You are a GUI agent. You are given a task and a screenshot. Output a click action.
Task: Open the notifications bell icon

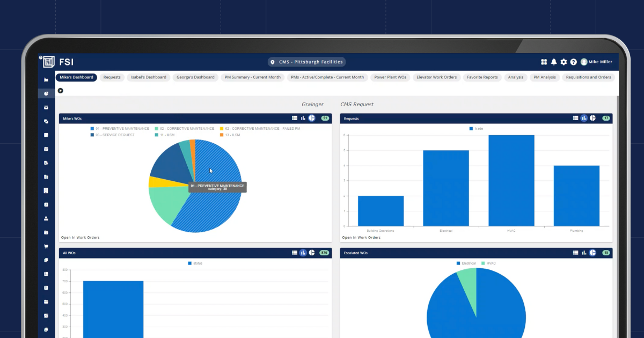click(554, 62)
